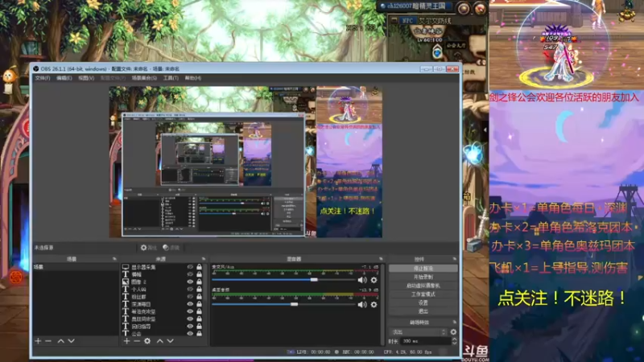Remove the selected scene with the minus icon
This screenshot has height=362, width=644.
click(x=48, y=341)
